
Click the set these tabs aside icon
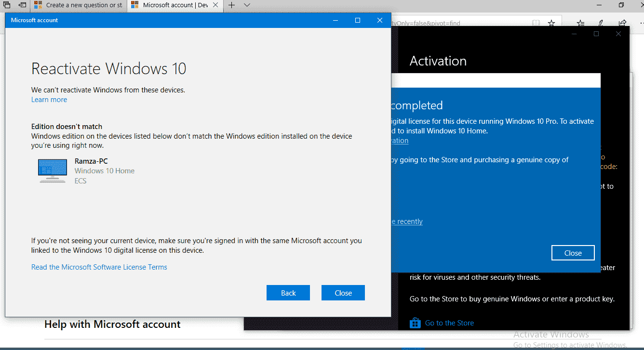tap(23, 5)
